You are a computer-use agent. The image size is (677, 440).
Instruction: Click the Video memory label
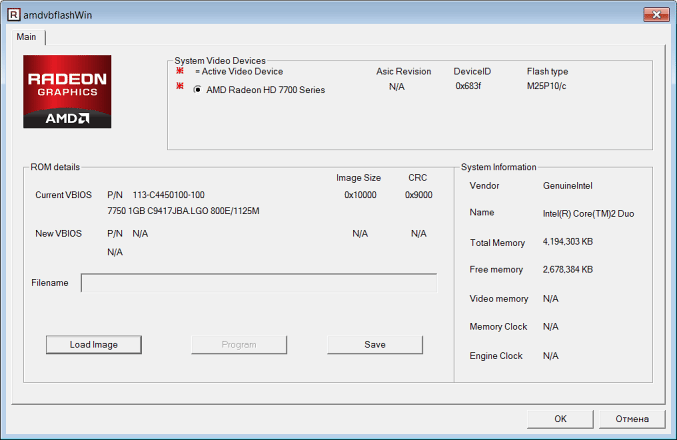click(x=499, y=299)
